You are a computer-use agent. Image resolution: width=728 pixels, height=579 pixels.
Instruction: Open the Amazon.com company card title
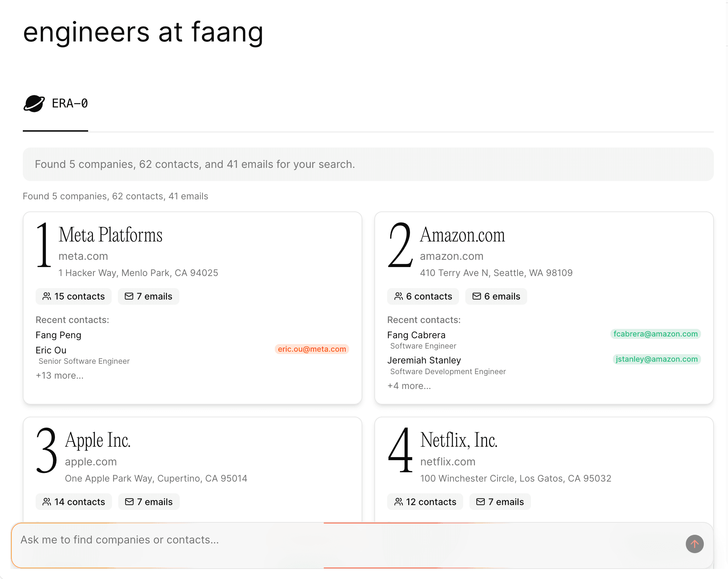point(462,235)
